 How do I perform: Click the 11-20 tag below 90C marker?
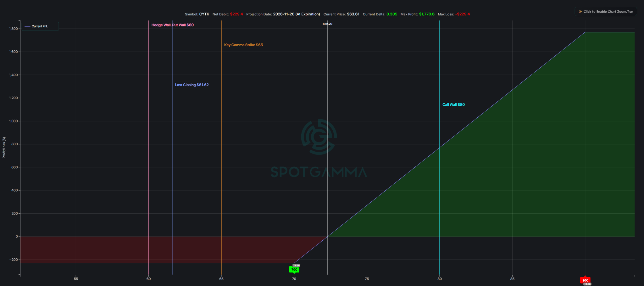(x=587, y=284)
